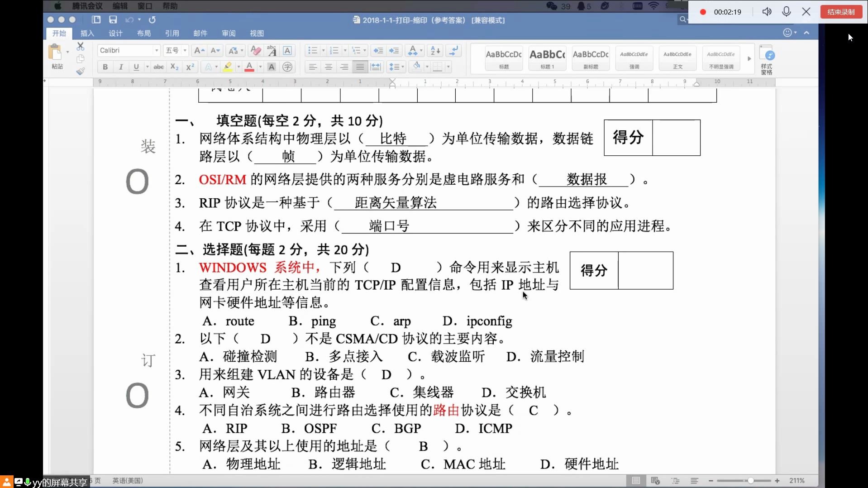The height and width of the screenshot is (488, 868).
Task: Click the smiley feedback icon
Action: [787, 33]
